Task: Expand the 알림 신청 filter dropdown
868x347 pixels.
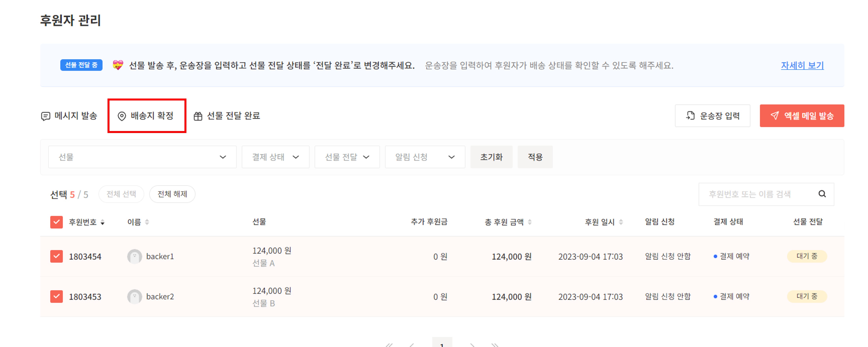Action: point(425,157)
